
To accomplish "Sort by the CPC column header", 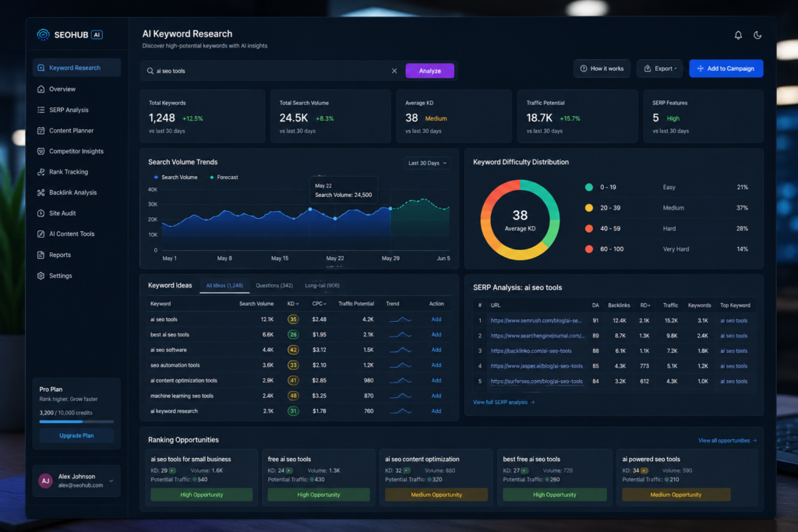I will pyautogui.click(x=319, y=304).
